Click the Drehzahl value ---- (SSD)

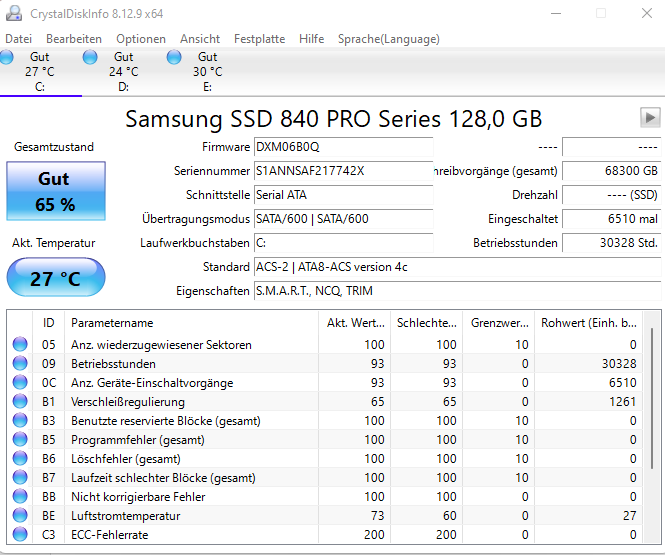pyautogui.click(x=611, y=195)
